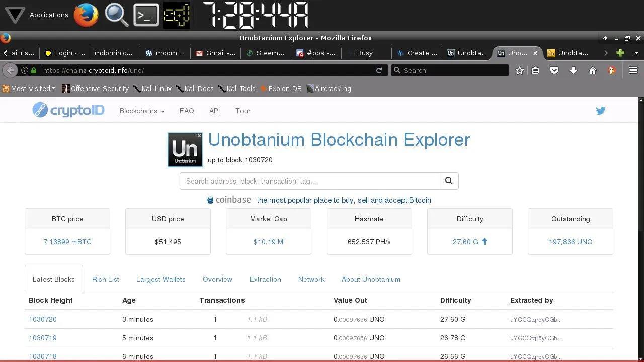Open Most Visited bookmarks dropdown
Screen dimensions: 644x362
tap(29, 88)
